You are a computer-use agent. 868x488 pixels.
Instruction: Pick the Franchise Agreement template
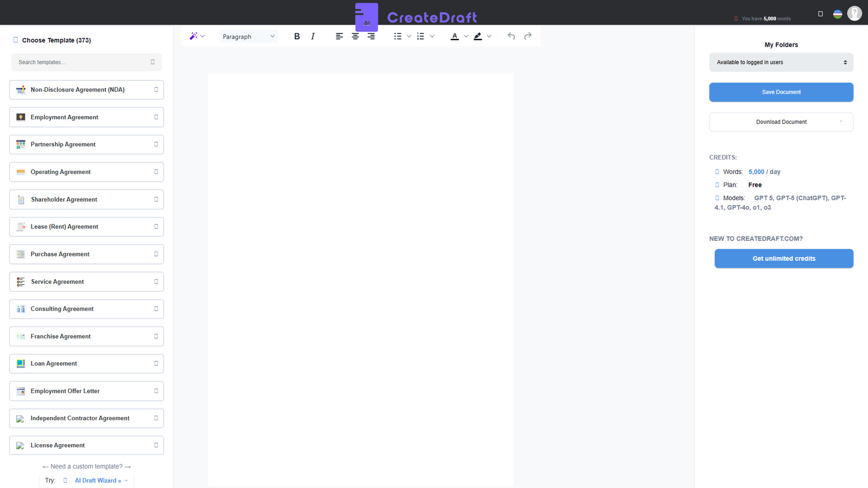86,336
